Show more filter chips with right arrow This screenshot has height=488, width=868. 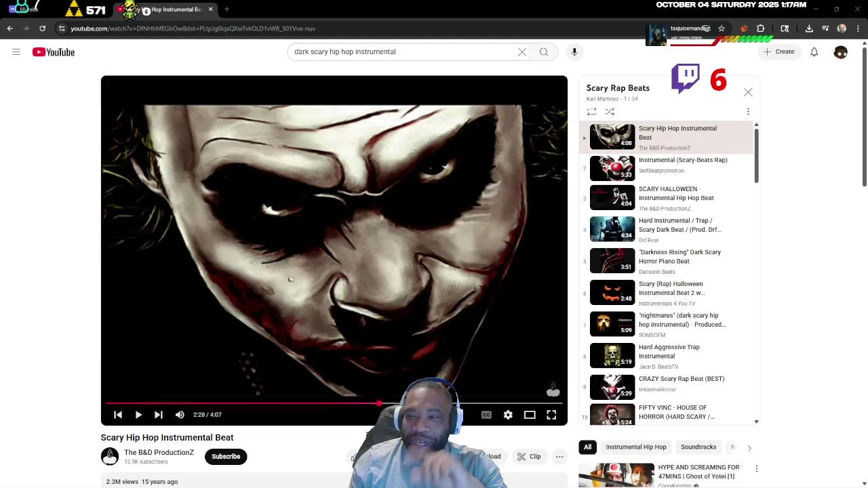pos(749,447)
